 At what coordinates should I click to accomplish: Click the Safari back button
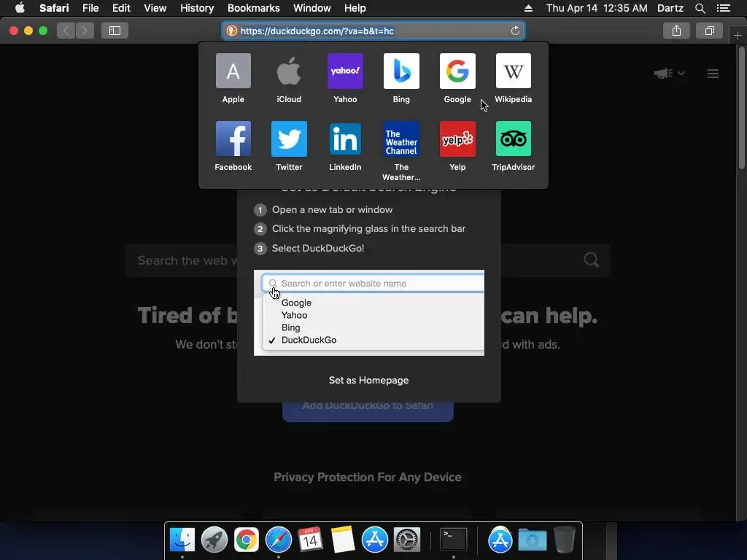(x=66, y=31)
